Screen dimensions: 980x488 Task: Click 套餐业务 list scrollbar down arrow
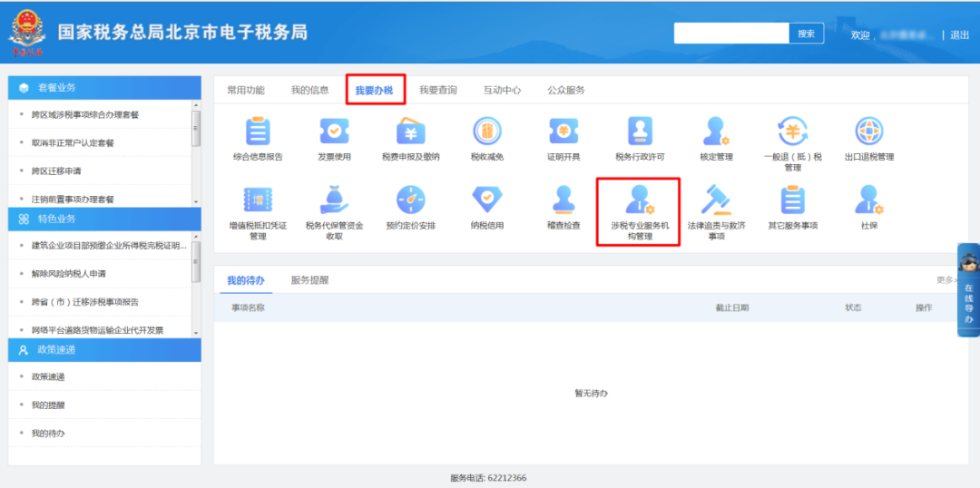196,202
